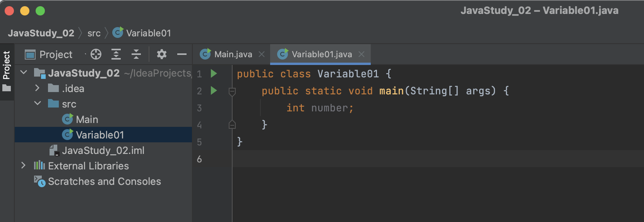The image size is (644, 222).
Task: Collapse the JavaStudy_02 project root node
Action: [x=24, y=72]
